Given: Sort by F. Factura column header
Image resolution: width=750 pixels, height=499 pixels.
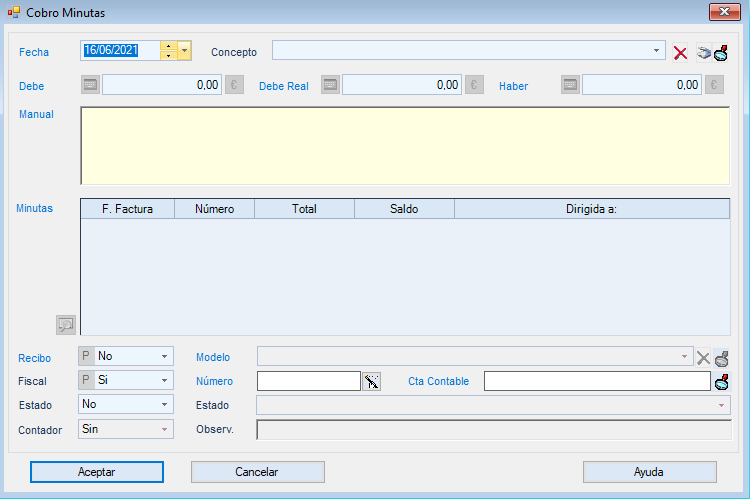Looking at the screenshot, I should tap(127, 209).
